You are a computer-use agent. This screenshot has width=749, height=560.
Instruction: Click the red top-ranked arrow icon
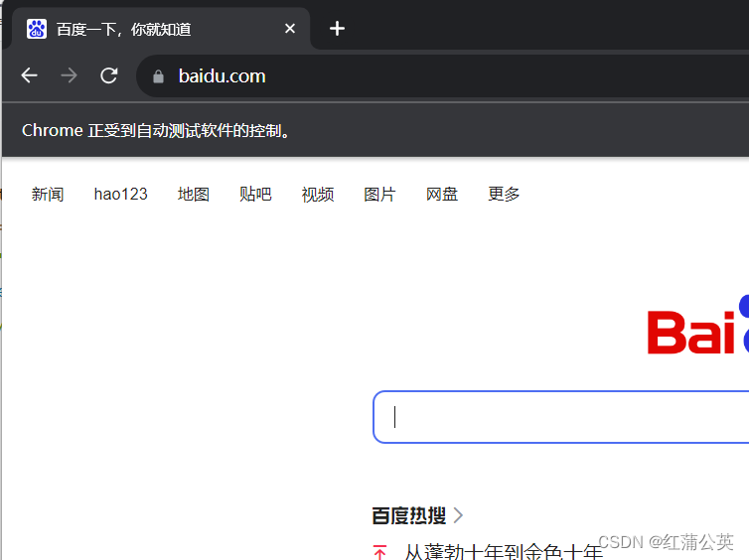[380, 552]
